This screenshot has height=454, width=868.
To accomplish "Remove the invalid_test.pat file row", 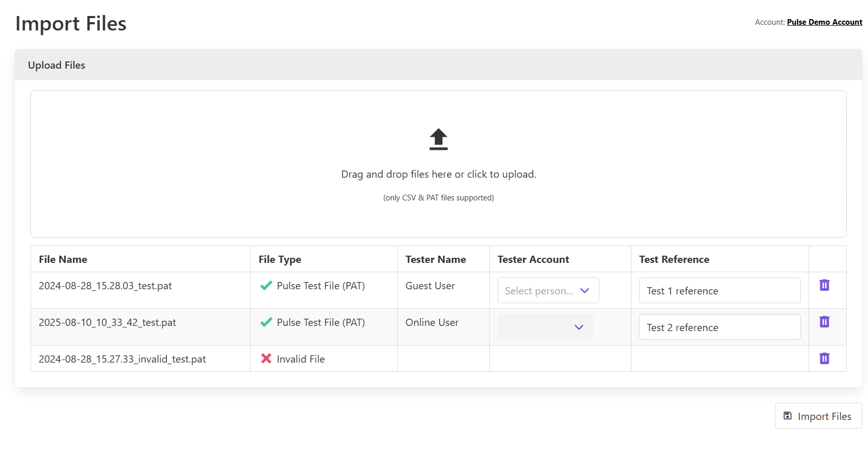I will pos(824,358).
